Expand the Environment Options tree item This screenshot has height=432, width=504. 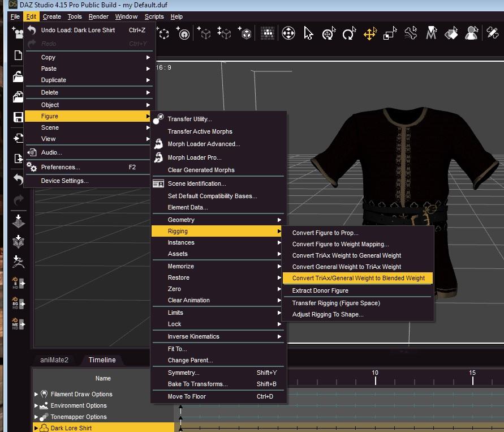pyautogui.click(x=37, y=405)
